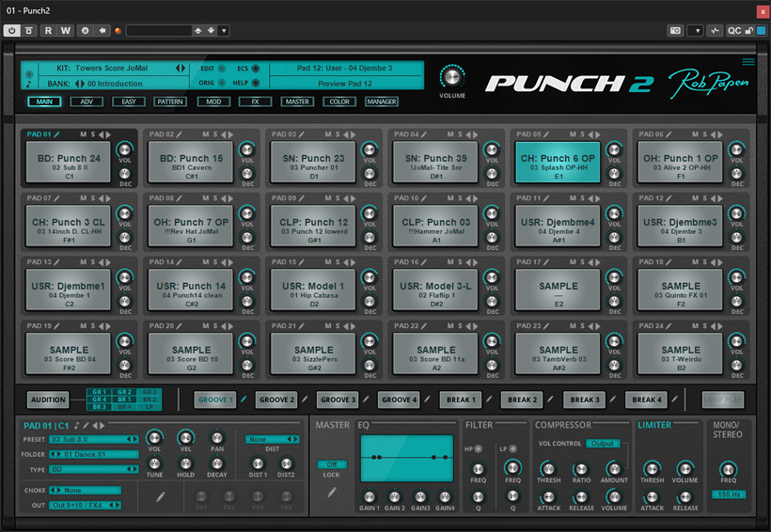Click the Read automation R button
Screen dimensions: 771x532
tap(48, 30)
